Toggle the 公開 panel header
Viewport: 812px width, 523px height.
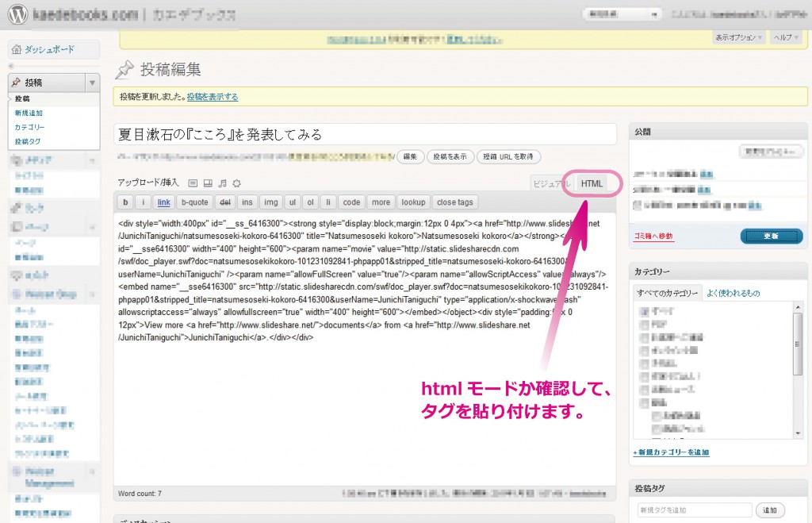pos(718,132)
